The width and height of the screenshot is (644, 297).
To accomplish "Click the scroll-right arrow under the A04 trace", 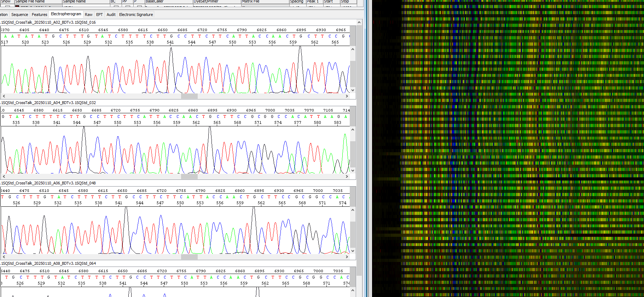I will pyautogui.click(x=347, y=176).
